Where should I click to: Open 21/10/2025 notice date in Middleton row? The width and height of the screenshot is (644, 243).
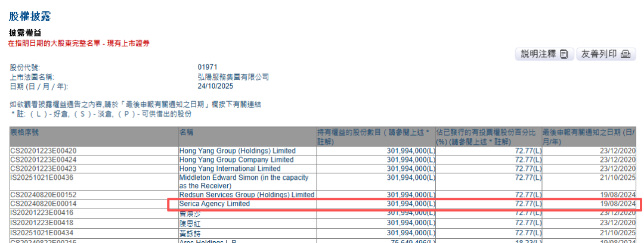click(x=618, y=177)
